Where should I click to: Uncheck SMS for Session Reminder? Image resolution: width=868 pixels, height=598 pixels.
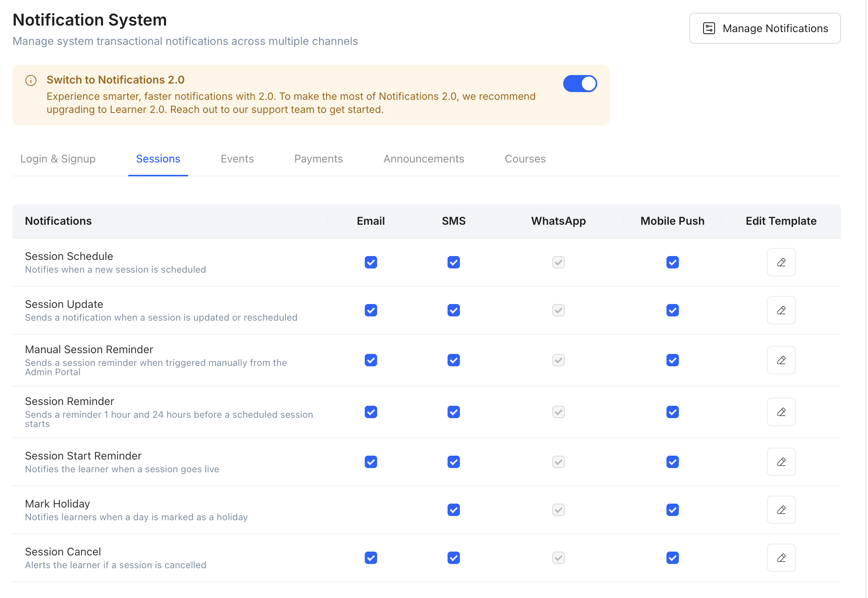tap(454, 412)
